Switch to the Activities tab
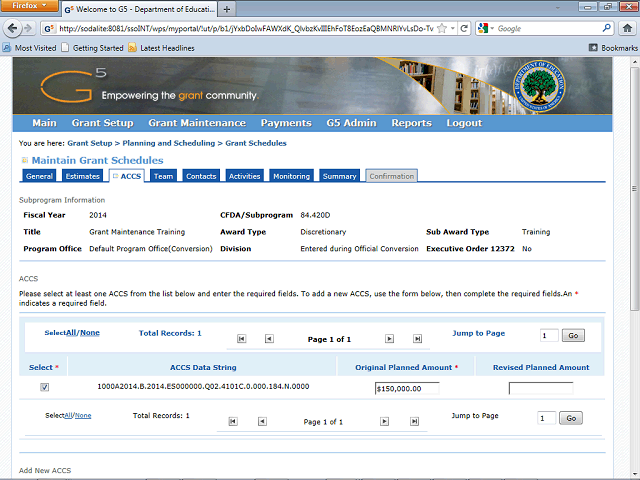This screenshot has height=480, width=640. pos(244,176)
